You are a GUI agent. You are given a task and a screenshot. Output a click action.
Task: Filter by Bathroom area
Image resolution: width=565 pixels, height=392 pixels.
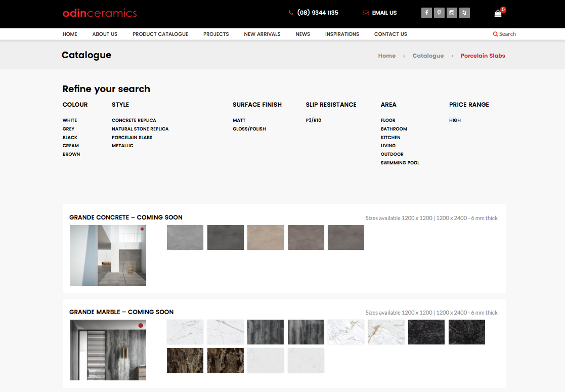(394, 129)
